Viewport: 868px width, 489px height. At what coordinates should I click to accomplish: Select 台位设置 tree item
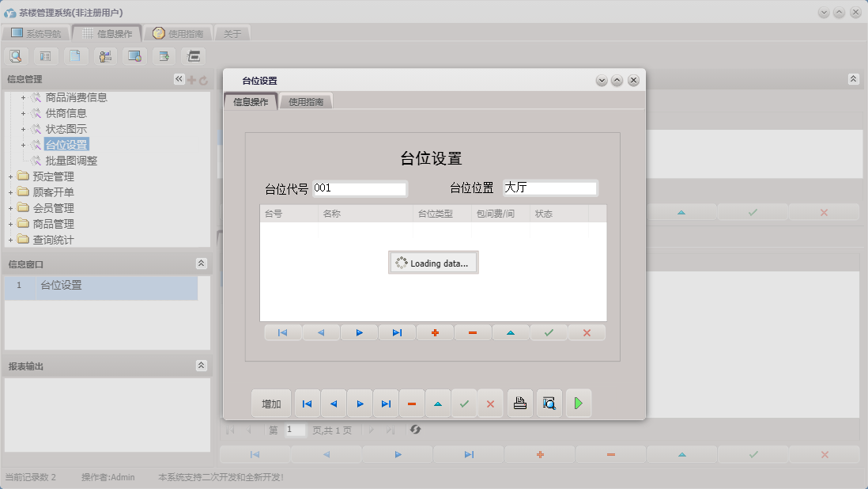pyautogui.click(x=66, y=145)
